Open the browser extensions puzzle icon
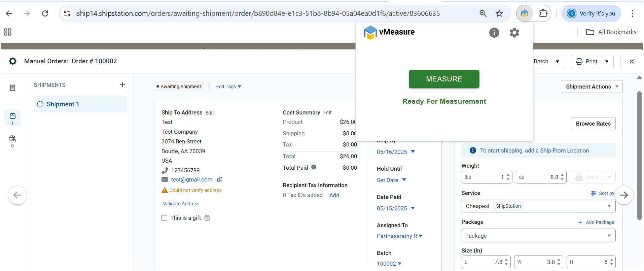This screenshot has height=271, width=644. 543,13
